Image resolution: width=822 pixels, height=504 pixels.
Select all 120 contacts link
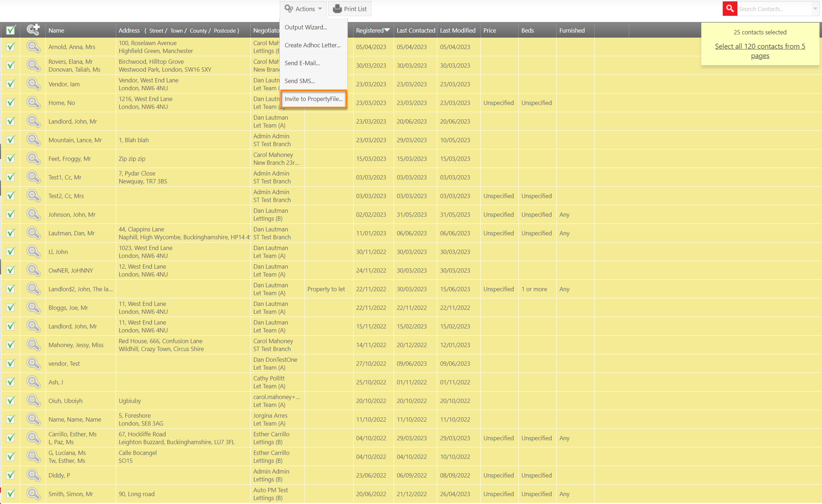pos(760,51)
